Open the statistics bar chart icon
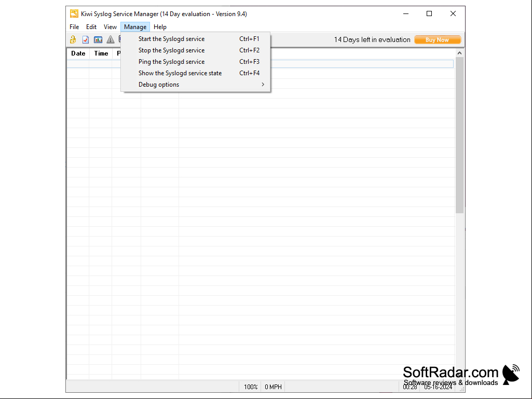The image size is (532, 399). tap(98, 40)
